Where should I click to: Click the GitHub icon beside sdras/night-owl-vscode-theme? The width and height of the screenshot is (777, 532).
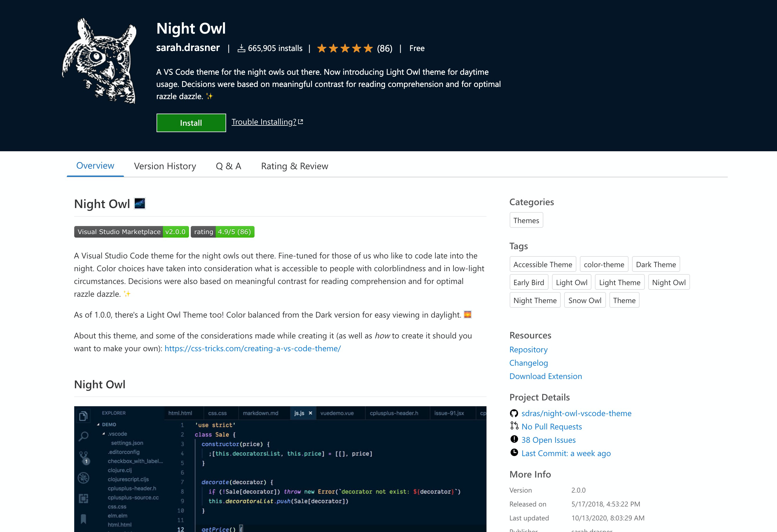coord(514,413)
